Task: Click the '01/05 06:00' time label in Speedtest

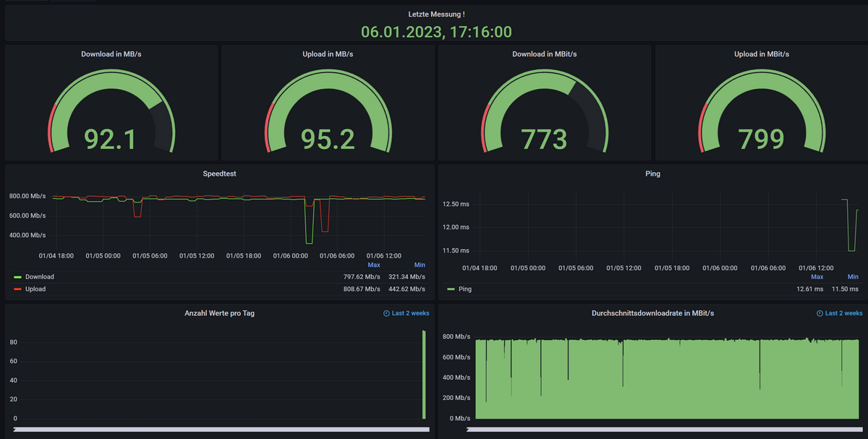Action: (150, 255)
